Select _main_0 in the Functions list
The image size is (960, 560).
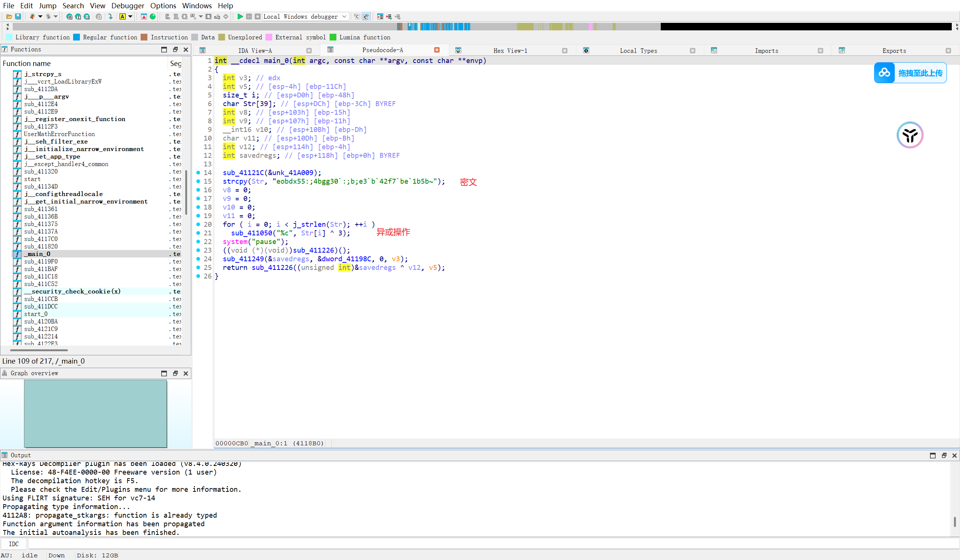tap(37, 254)
